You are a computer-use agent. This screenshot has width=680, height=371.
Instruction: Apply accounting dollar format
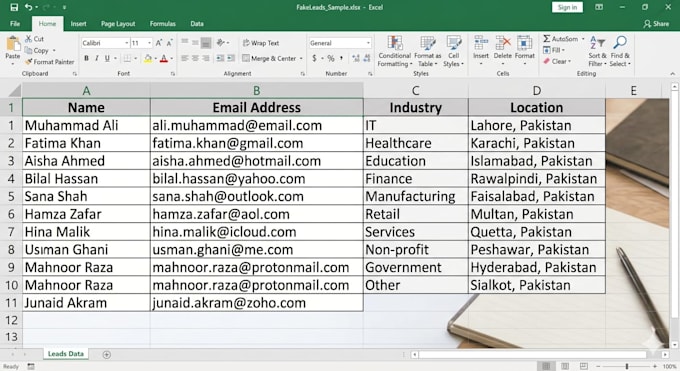(314, 58)
